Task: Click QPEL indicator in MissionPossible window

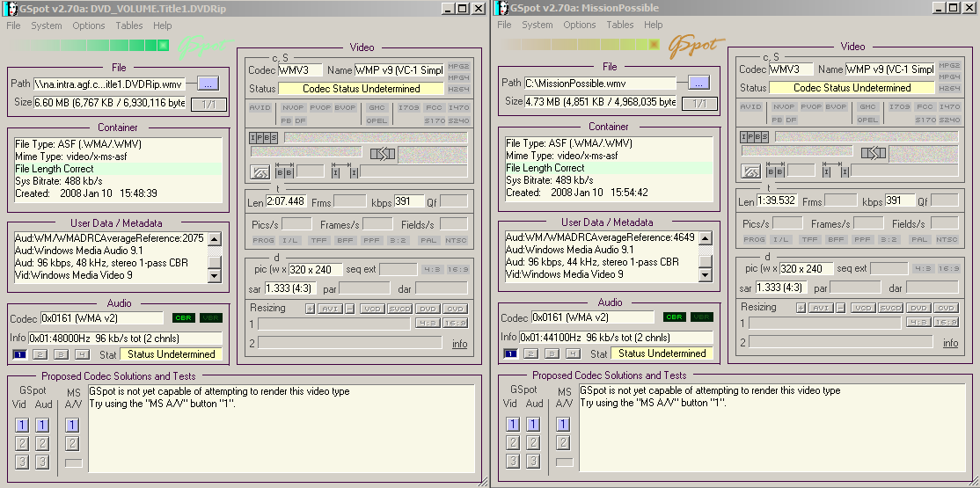Action: pyautogui.click(x=867, y=119)
